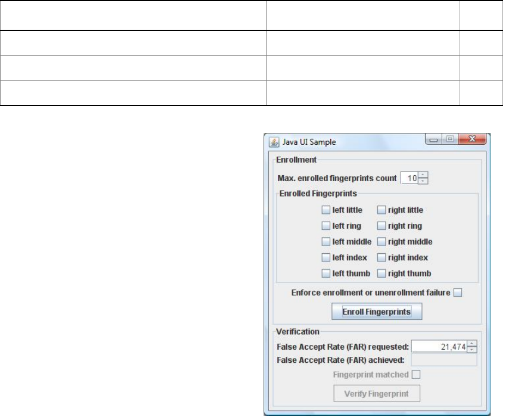Click the Max. enrolled fingerprints count label

[x=337, y=178]
